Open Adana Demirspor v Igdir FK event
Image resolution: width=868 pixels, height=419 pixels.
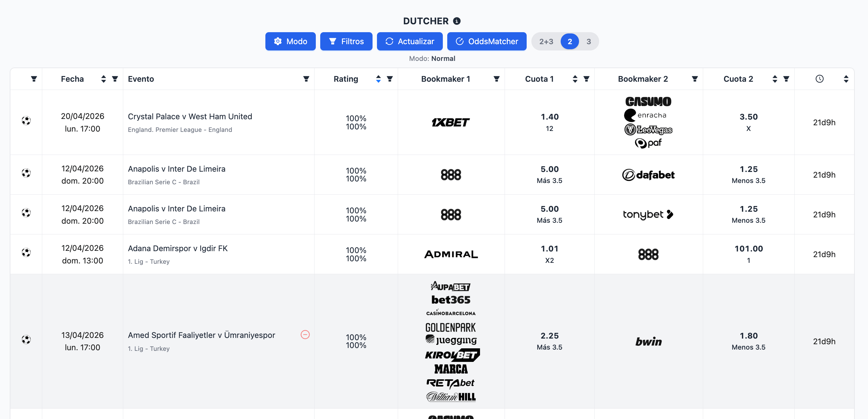coord(177,248)
